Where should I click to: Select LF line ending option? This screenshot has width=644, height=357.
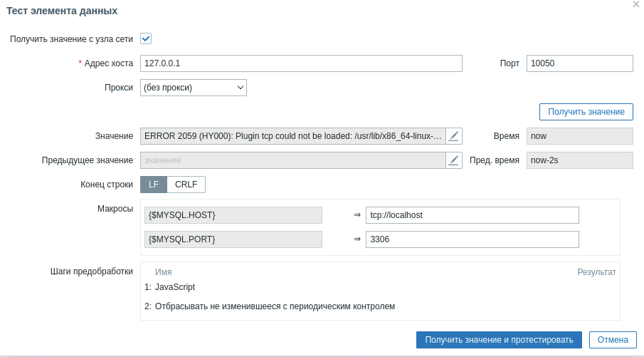coord(154,184)
